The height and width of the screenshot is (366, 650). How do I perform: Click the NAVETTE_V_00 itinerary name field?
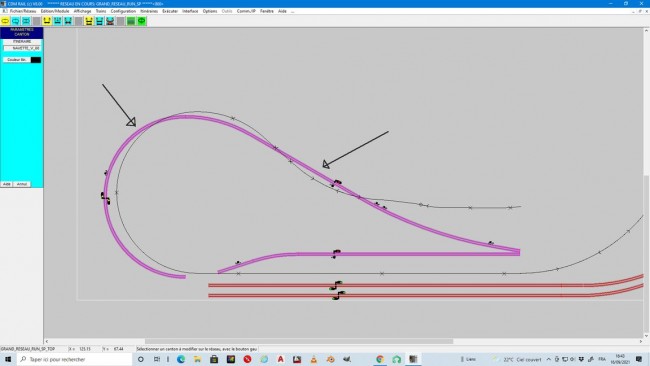click(x=22, y=48)
